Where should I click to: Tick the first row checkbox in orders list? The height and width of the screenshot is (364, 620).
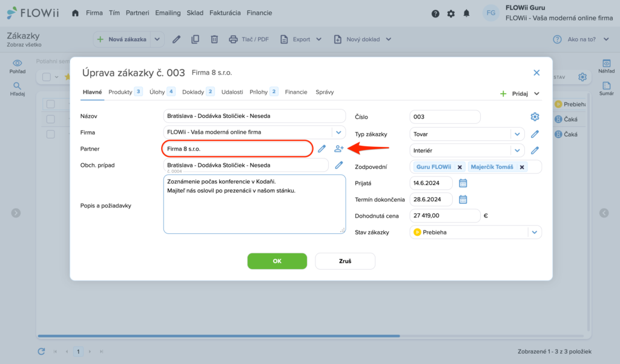click(51, 104)
